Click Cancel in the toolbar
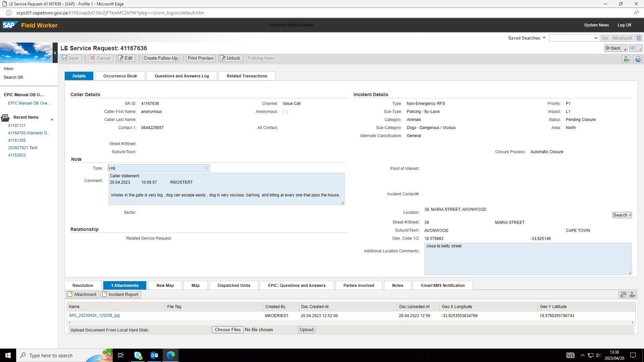Viewport: 644px width, 362px height. click(100, 58)
